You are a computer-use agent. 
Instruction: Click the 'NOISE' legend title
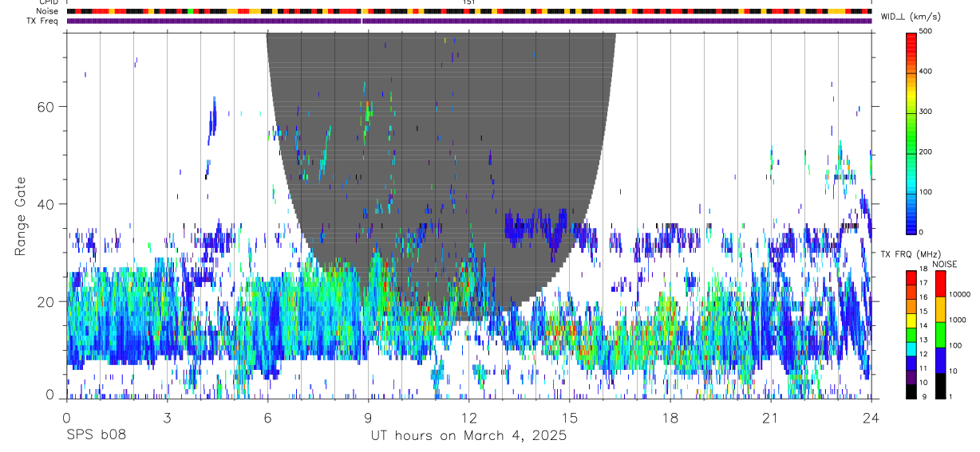tap(944, 264)
